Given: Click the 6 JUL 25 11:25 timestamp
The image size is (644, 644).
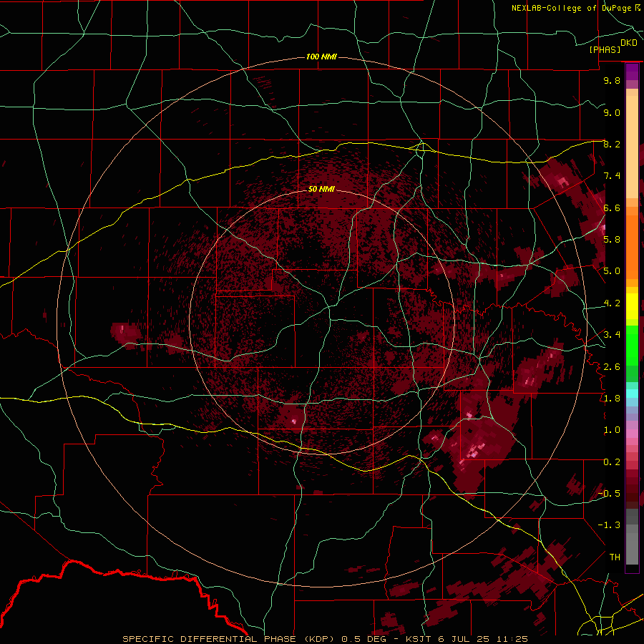Looking at the screenshot, I should 484,639.
